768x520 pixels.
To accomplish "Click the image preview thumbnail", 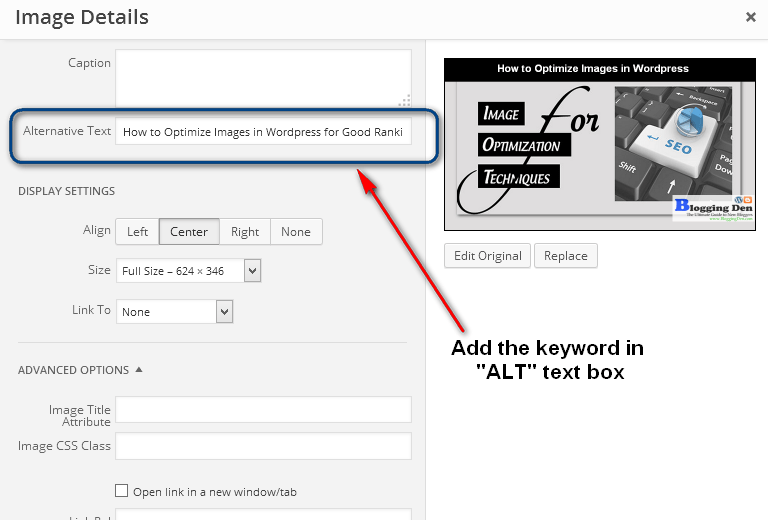I will [600, 144].
